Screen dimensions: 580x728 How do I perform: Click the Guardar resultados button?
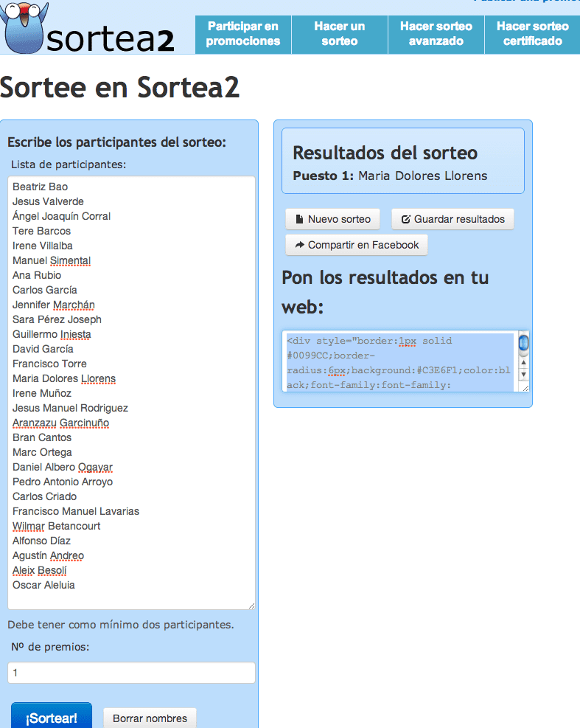coord(453,219)
